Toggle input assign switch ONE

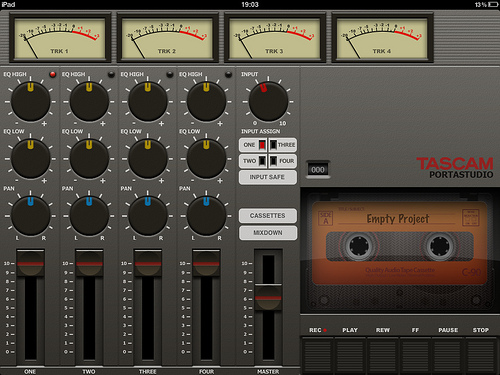(x=253, y=145)
